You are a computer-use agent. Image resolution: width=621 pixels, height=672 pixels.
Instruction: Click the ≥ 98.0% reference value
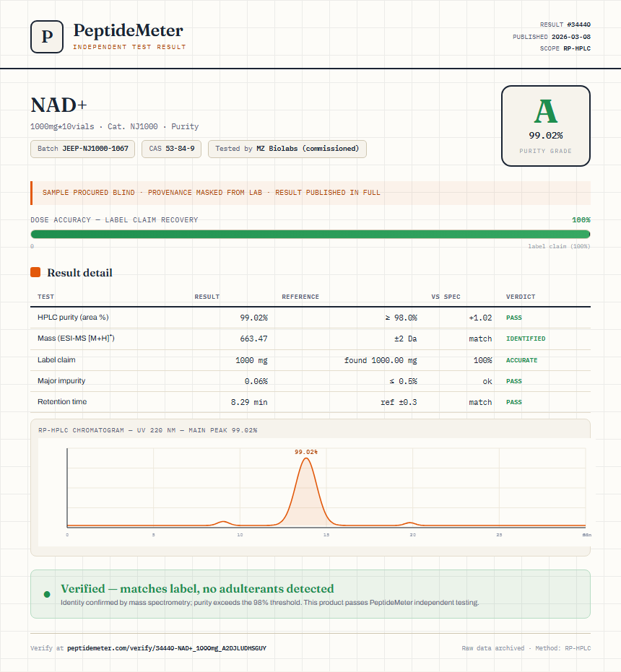click(401, 318)
